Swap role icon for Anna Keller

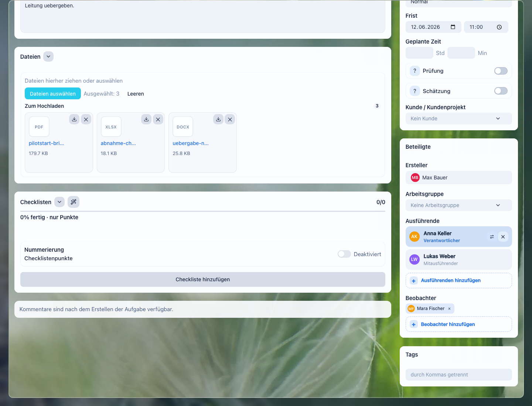click(x=492, y=237)
